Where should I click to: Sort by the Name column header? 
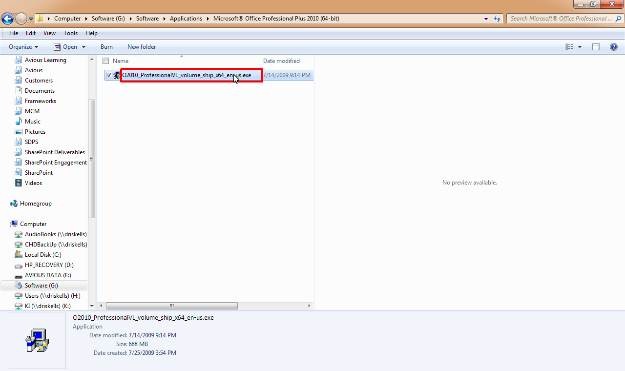(x=120, y=61)
